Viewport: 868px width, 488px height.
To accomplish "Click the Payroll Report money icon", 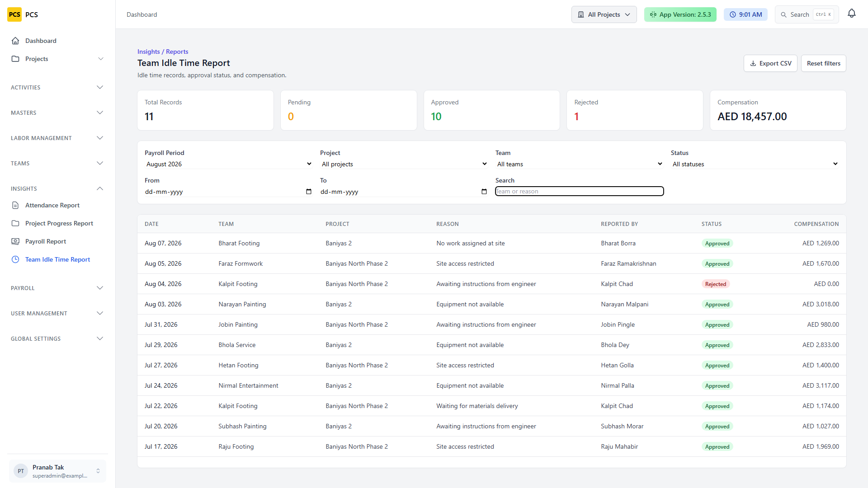I will click(x=15, y=241).
